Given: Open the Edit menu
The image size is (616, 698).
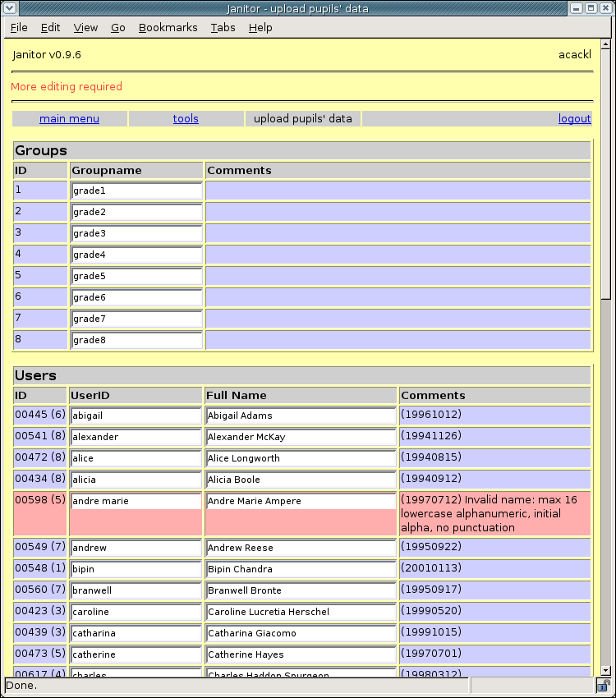Looking at the screenshot, I should (x=50, y=28).
